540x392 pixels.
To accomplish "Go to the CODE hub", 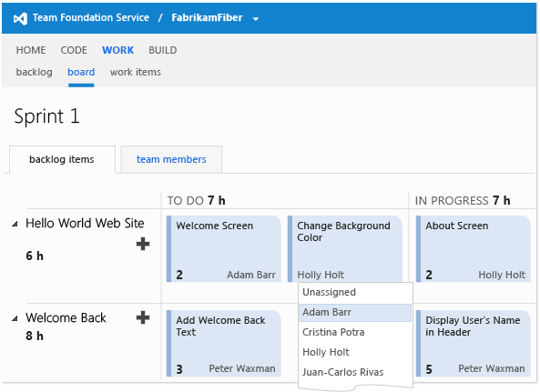I will point(74,50).
